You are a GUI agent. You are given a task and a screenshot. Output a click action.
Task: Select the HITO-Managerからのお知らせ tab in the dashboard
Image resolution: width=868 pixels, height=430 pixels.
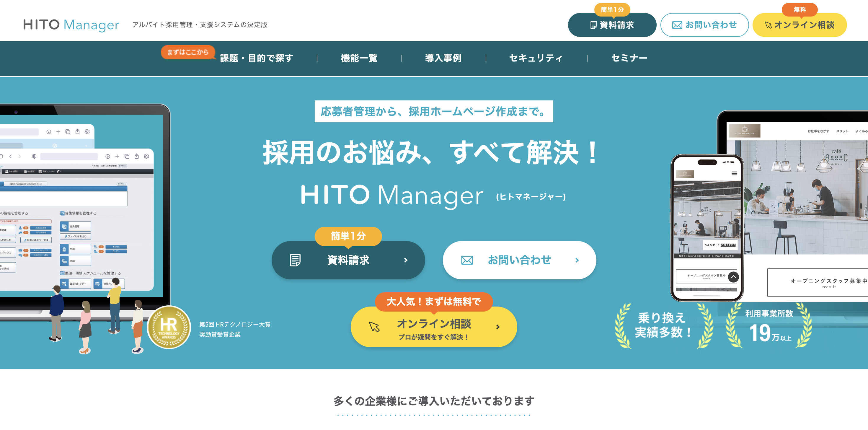[26, 184]
